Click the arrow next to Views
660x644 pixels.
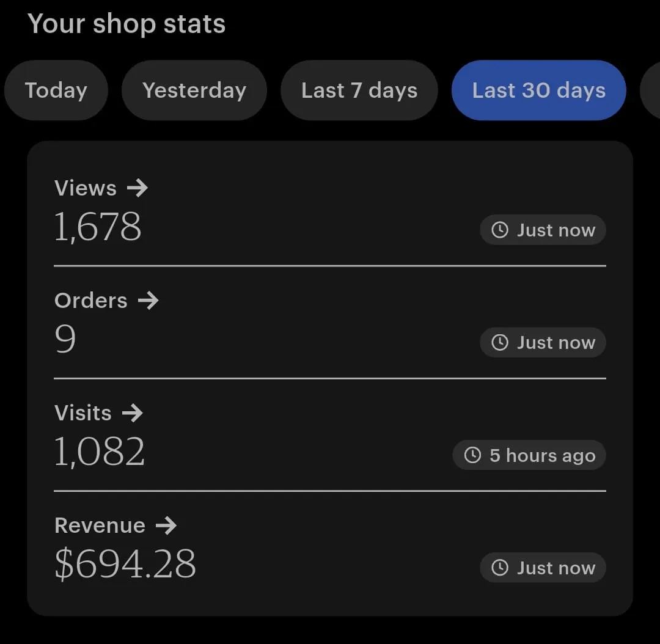point(137,188)
